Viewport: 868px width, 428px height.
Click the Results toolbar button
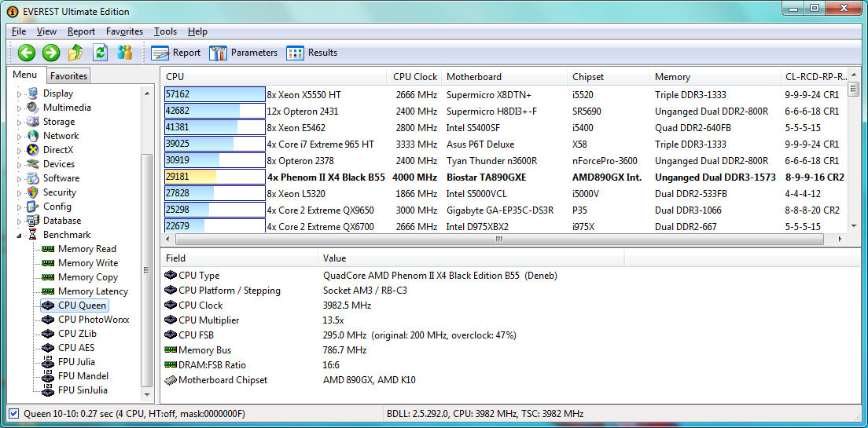pos(311,53)
